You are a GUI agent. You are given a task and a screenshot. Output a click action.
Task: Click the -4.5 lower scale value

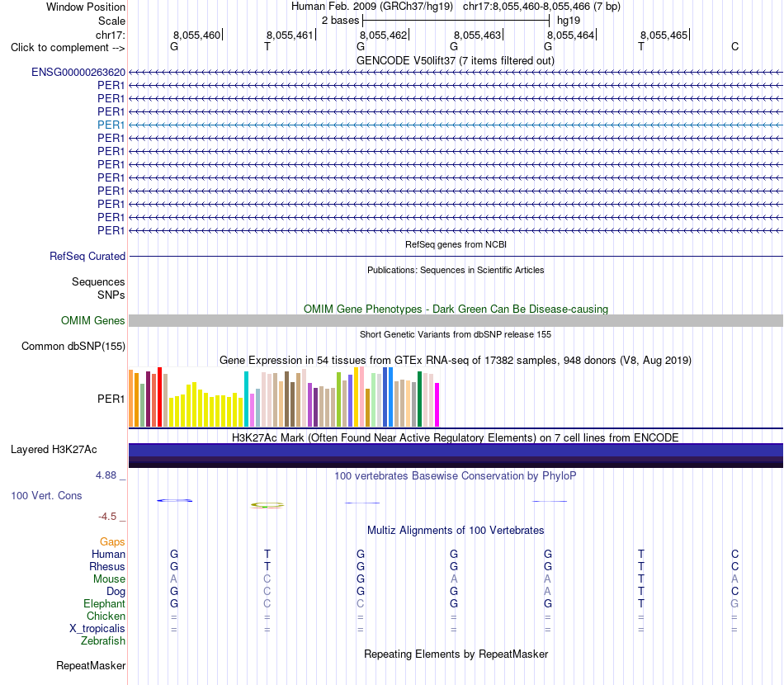click(x=107, y=516)
